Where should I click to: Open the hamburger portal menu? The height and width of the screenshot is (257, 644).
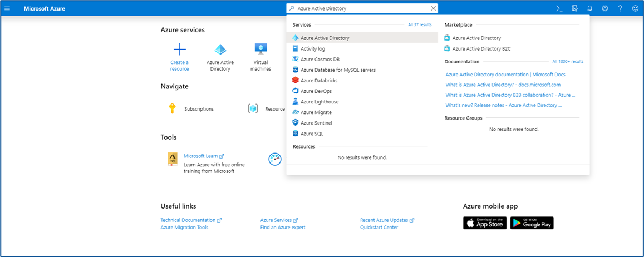[7, 8]
